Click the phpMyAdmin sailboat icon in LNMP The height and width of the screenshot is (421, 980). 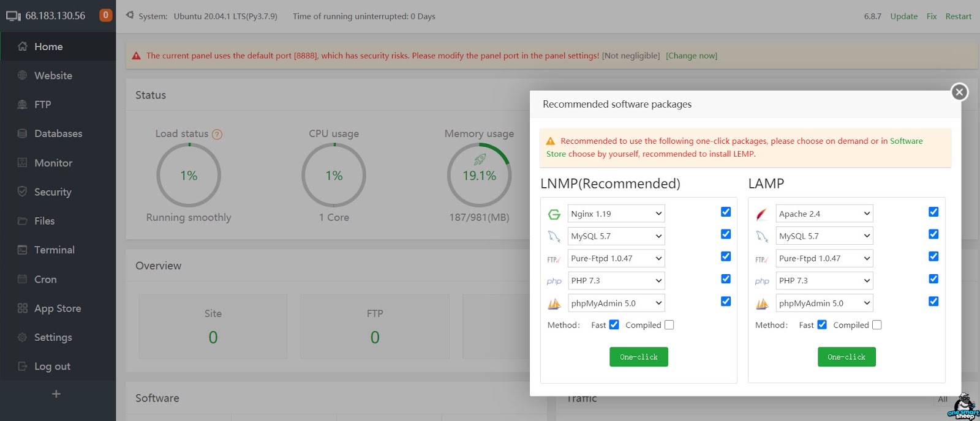pyautogui.click(x=554, y=304)
